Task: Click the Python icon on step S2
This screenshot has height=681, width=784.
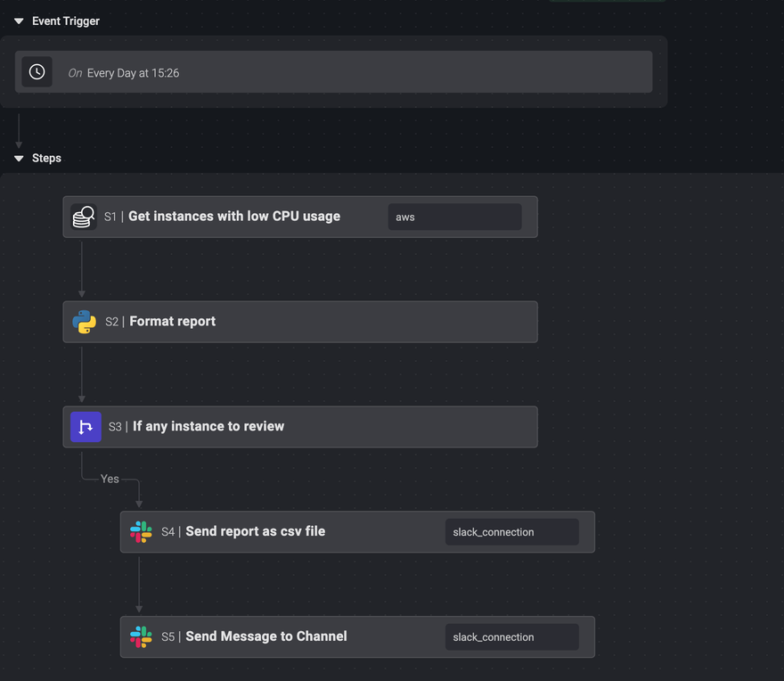Action: tap(85, 322)
